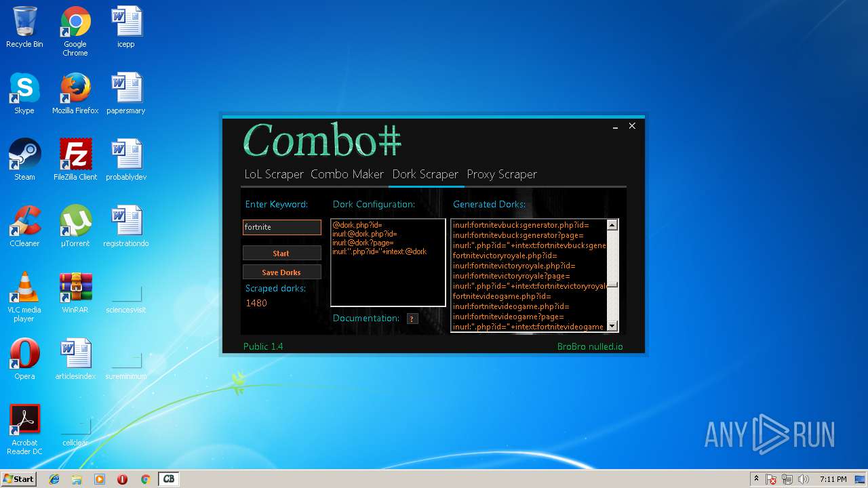Open WinRAR desktop shortcut
The height and width of the screenshot is (488, 868).
tap(75, 293)
